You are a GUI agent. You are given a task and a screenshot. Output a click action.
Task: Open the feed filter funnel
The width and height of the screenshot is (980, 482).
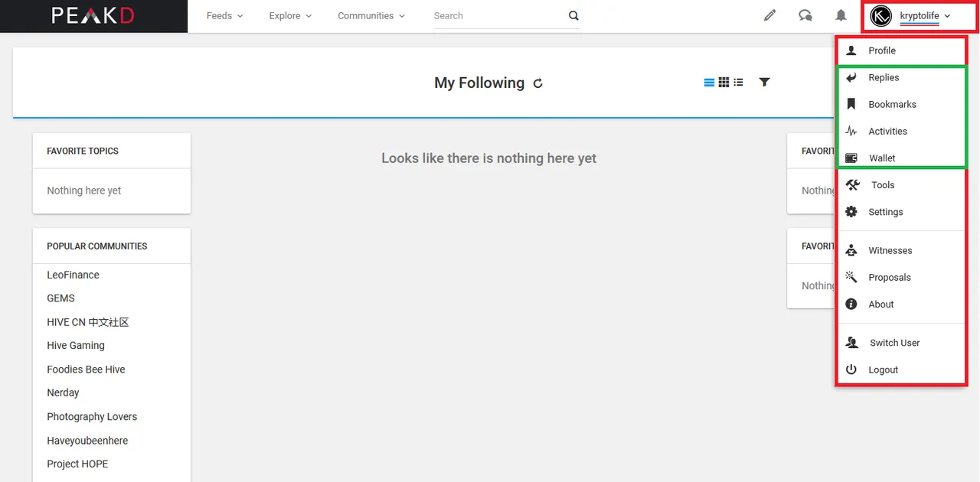point(764,82)
